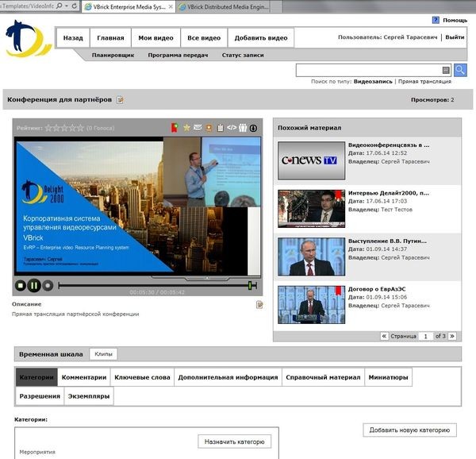The width and height of the screenshot is (476, 459).
Task: Switch to the Комментарии tab
Action: tap(84, 377)
